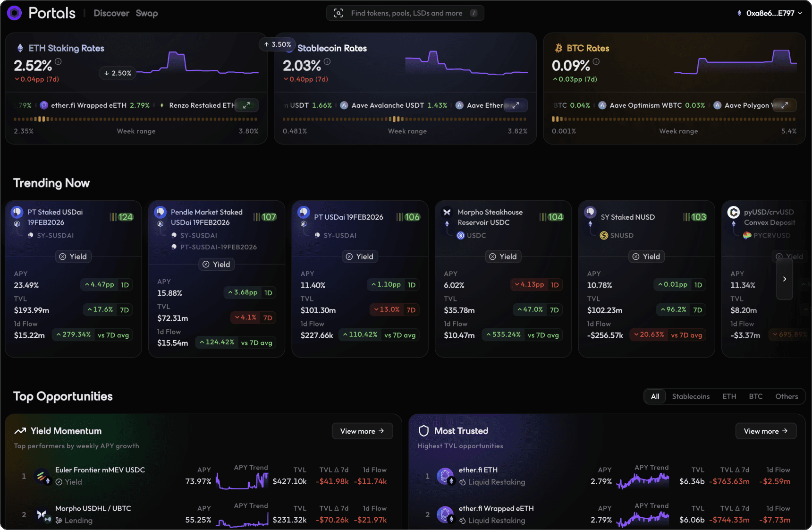This screenshot has width=812, height=530.
Task: Toggle the Yield badge on SY Staked NUSD card
Action: point(646,256)
